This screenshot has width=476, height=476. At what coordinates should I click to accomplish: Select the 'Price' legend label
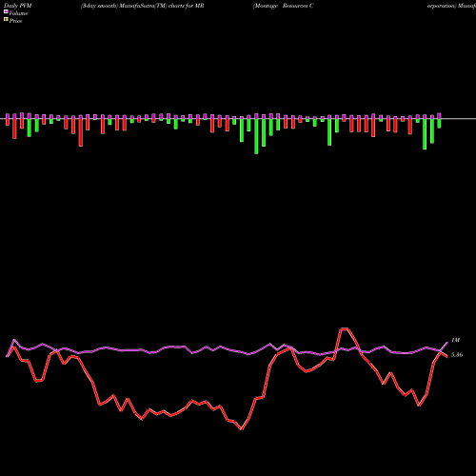pos(15,21)
